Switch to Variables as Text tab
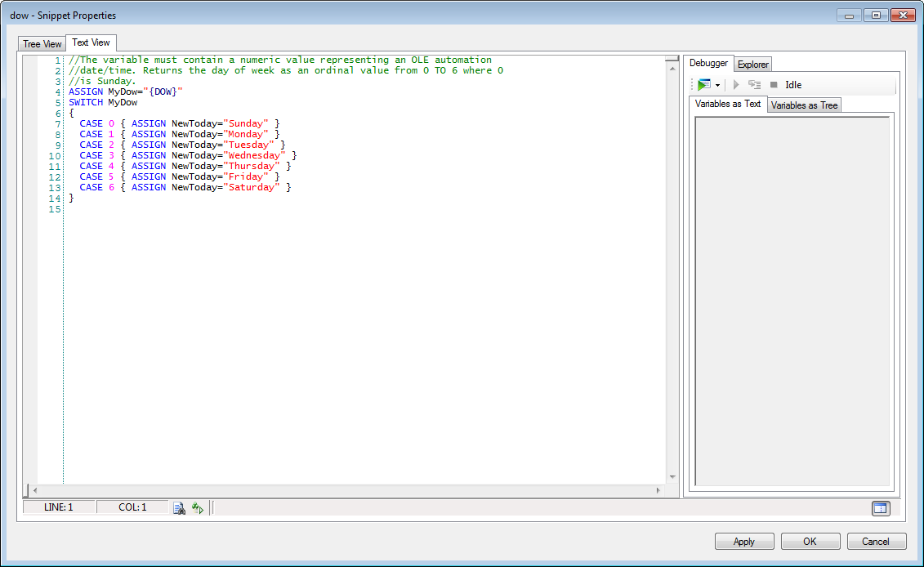This screenshot has height=567, width=924. point(728,104)
